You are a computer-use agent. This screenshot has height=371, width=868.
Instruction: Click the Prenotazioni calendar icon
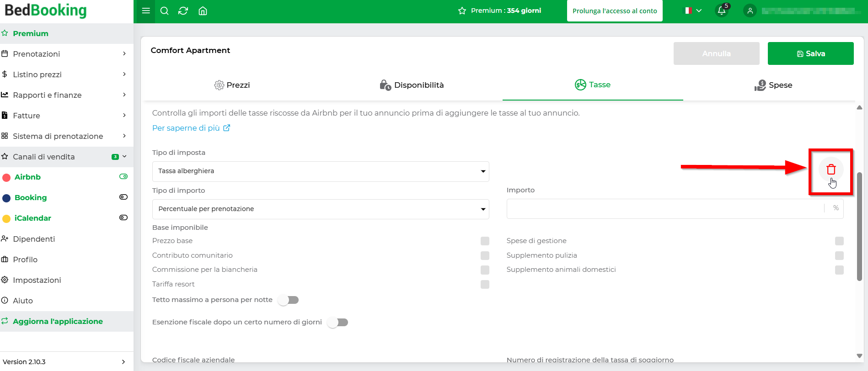pyautogui.click(x=5, y=54)
